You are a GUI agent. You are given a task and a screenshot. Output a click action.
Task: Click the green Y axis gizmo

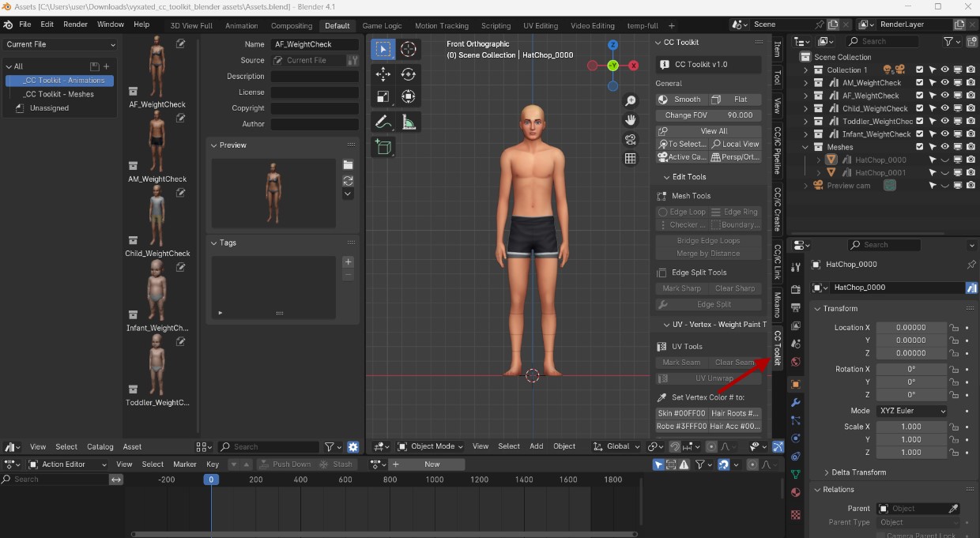(x=612, y=65)
